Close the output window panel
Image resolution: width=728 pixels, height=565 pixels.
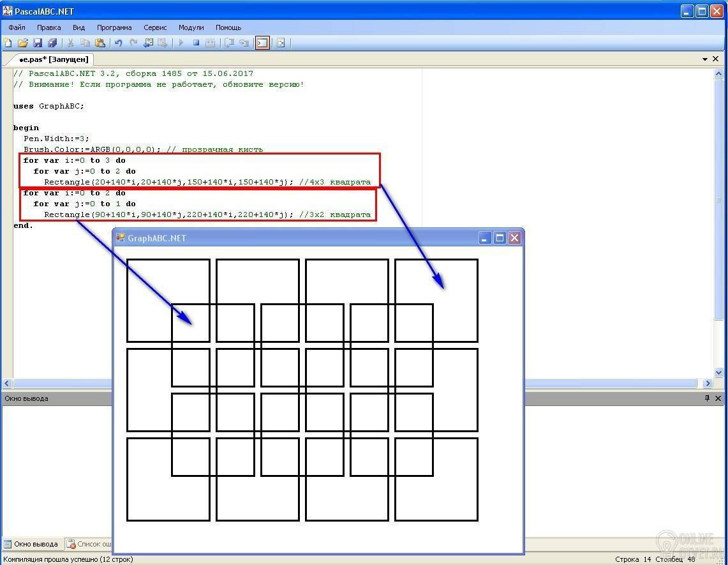718,398
